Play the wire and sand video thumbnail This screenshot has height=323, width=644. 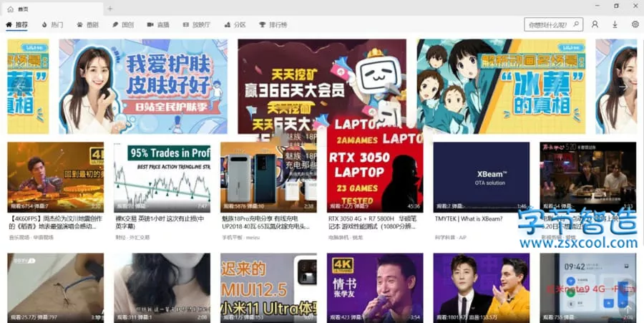tap(55, 288)
